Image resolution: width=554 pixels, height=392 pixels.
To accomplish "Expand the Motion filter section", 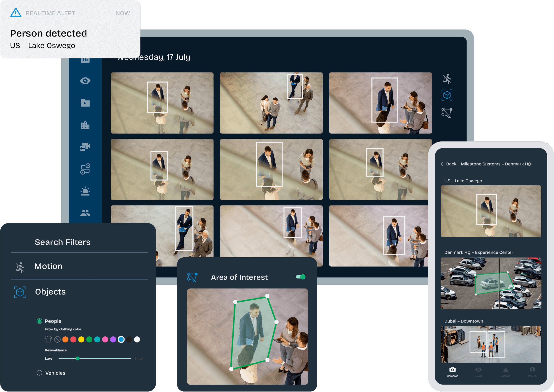I will [x=48, y=266].
